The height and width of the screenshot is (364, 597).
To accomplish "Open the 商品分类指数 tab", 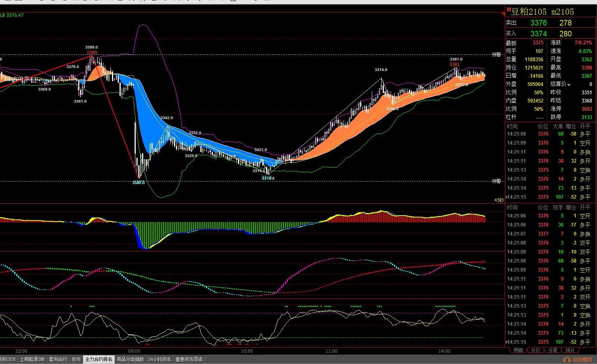I will pyautogui.click(x=130, y=359).
